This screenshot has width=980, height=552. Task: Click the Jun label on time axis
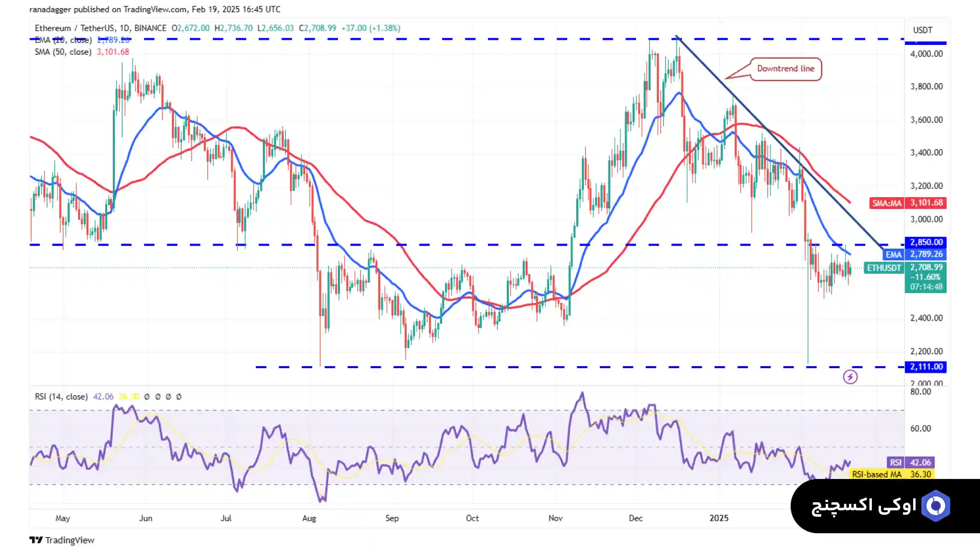145,518
